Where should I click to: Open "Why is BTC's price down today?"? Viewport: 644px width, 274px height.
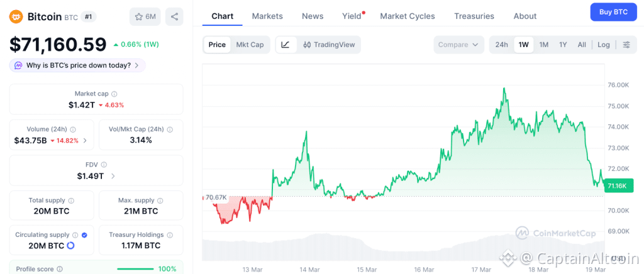pyautogui.click(x=77, y=65)
